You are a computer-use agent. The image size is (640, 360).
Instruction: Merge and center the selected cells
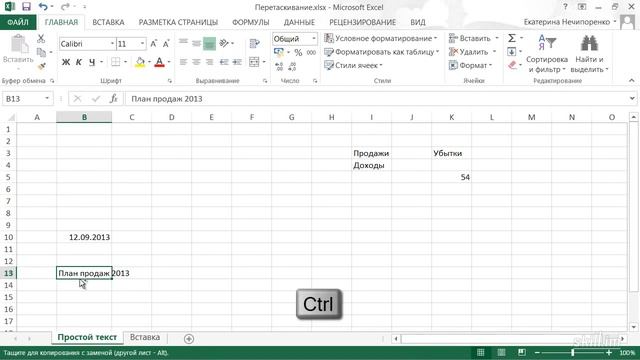pos(254,62)
